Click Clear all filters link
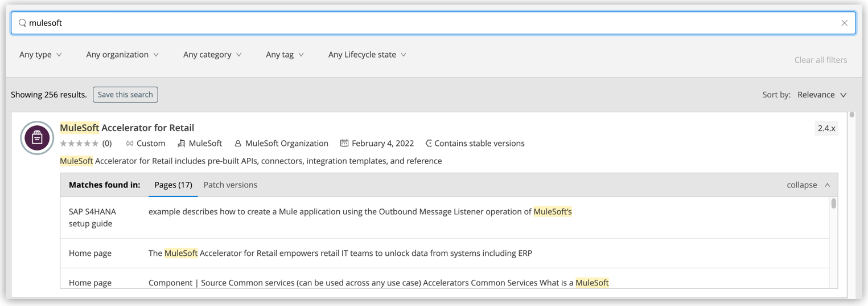The image size is (868, 306). pyautogui.click(x=820, y=60)
